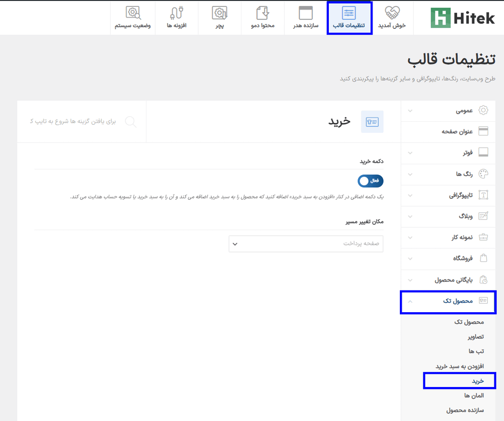Open the نمونه کار sidebar section
The image size is (504, 421).
point(448,238)
